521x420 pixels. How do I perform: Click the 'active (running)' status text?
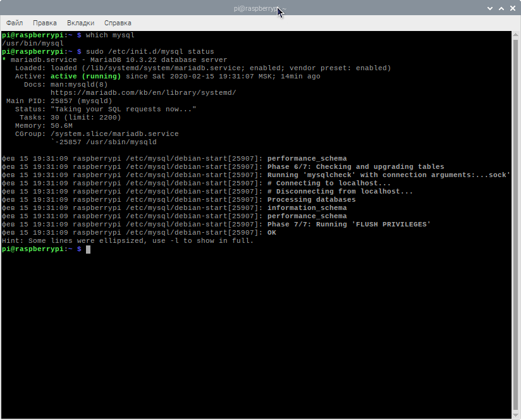point(86,76)
